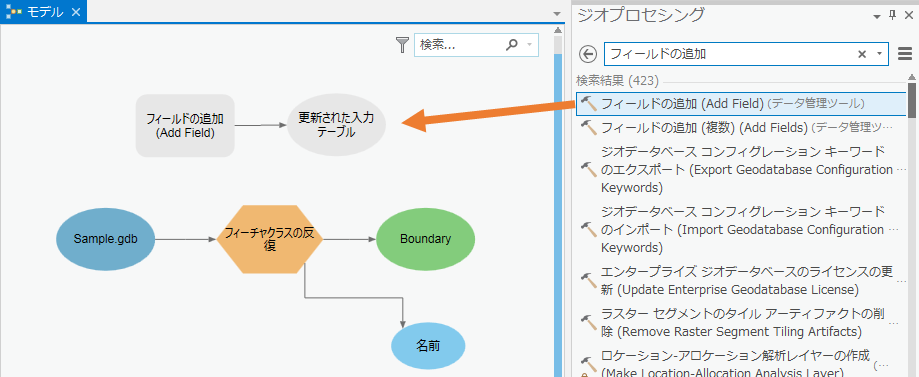Select the フィーチャクラスの反復 iterator hexagon
The height and width of the screenshot is (377, 919).
pyautogui.click(x=269, y=239)
